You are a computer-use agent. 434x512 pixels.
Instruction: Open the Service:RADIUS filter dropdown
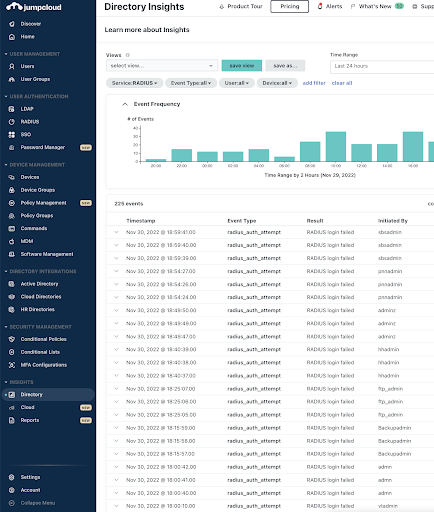(x=134, y=83)
